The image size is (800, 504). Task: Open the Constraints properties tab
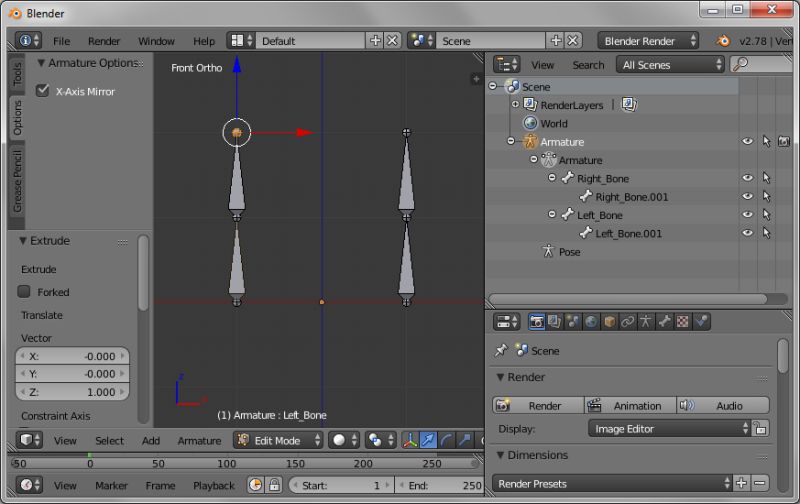(628, 321)
